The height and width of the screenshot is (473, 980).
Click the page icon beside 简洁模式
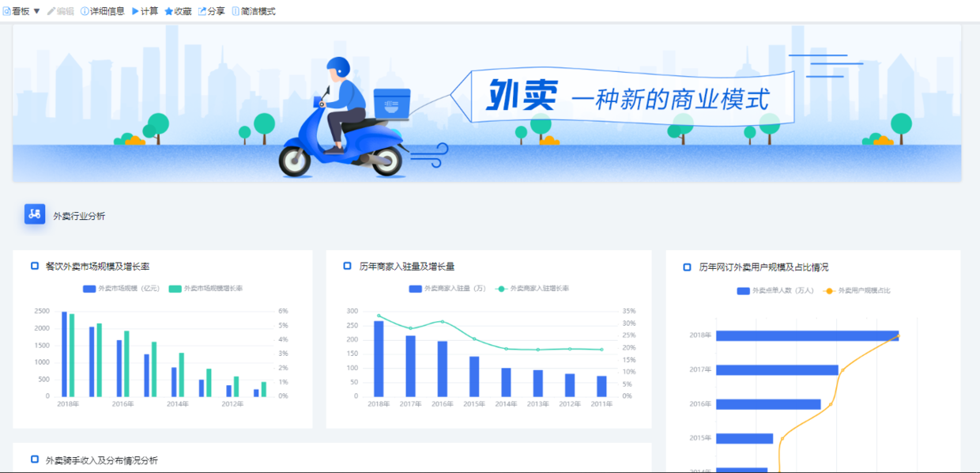tap(236, 11)
